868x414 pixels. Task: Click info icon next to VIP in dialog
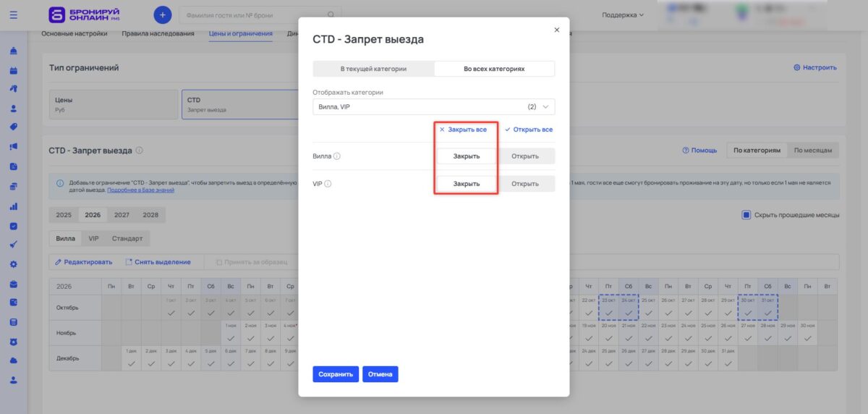pyautogui.click(x=328, y=184)
